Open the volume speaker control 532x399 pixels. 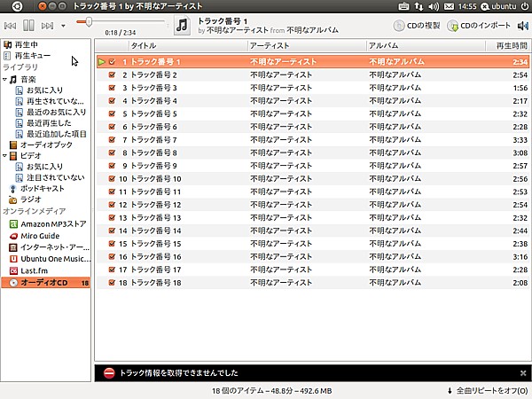tap(523, 26)
